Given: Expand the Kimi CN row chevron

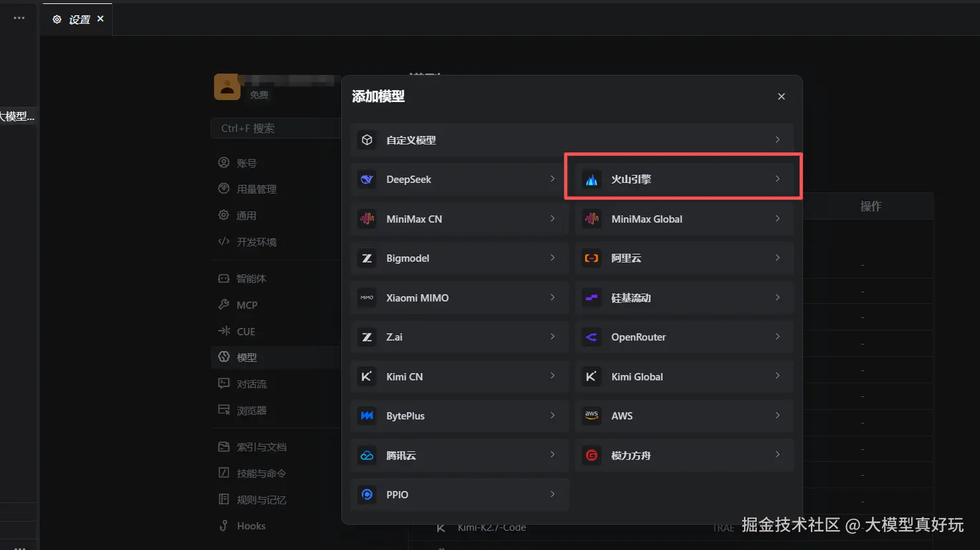Looking at the screenshot, I should (x=553, y=376).
